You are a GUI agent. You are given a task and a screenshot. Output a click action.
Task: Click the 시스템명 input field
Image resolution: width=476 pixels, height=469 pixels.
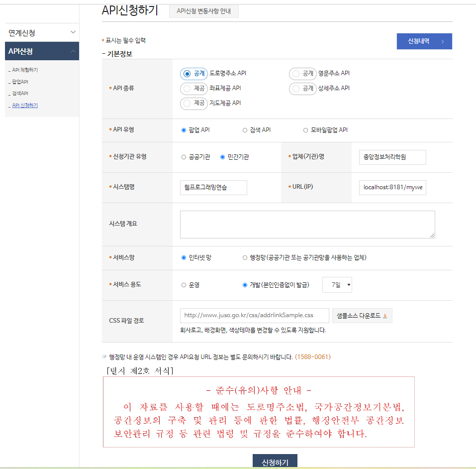point(213,188)
